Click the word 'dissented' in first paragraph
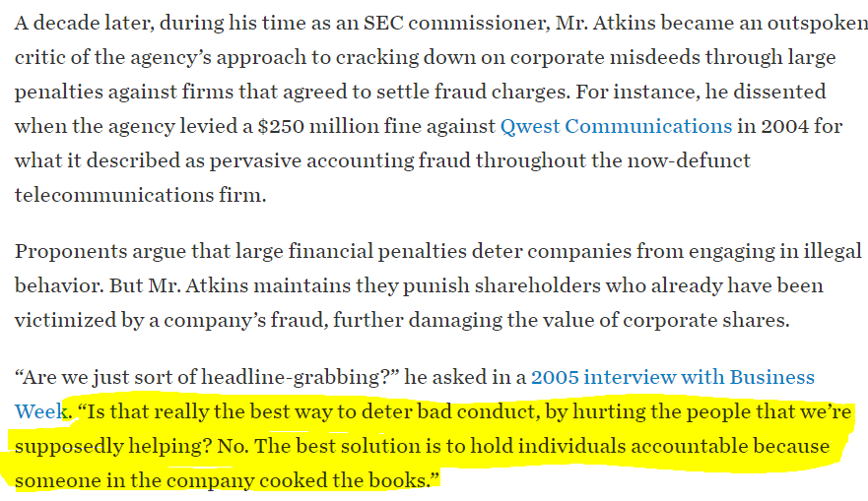868x501 pixels. pyautogui.click(x=779, y=92)
